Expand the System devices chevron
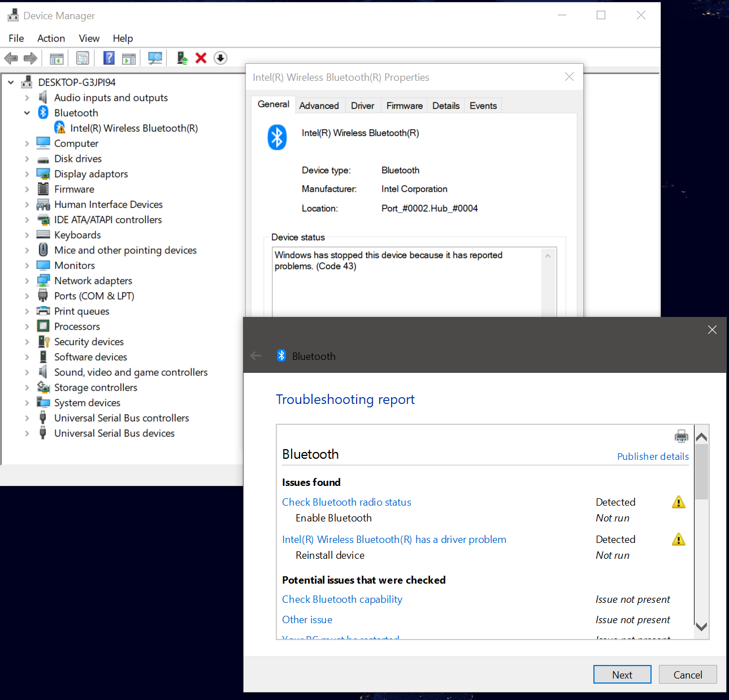This screenshot has height=700, width=729. pyautogui.click(x=27, y=403)
